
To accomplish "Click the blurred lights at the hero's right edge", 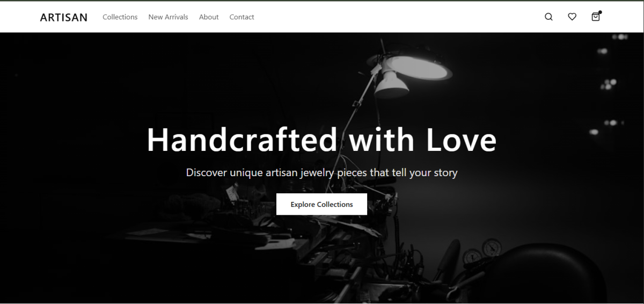I will coord(609,86).
